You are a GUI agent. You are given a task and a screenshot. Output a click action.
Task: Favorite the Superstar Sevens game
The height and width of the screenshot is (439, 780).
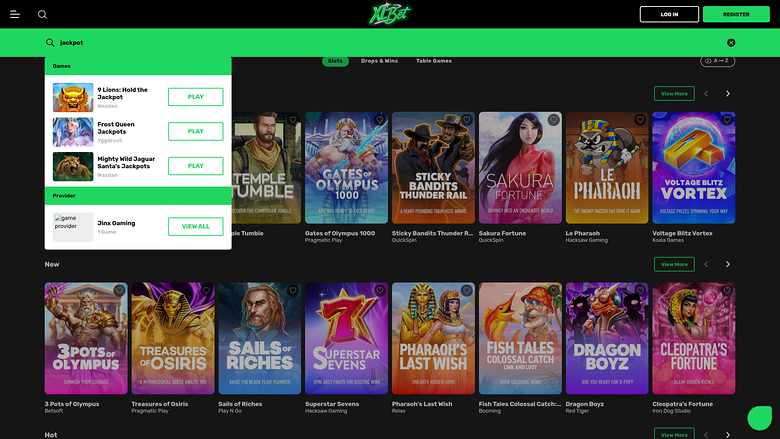tap(380, 290)
